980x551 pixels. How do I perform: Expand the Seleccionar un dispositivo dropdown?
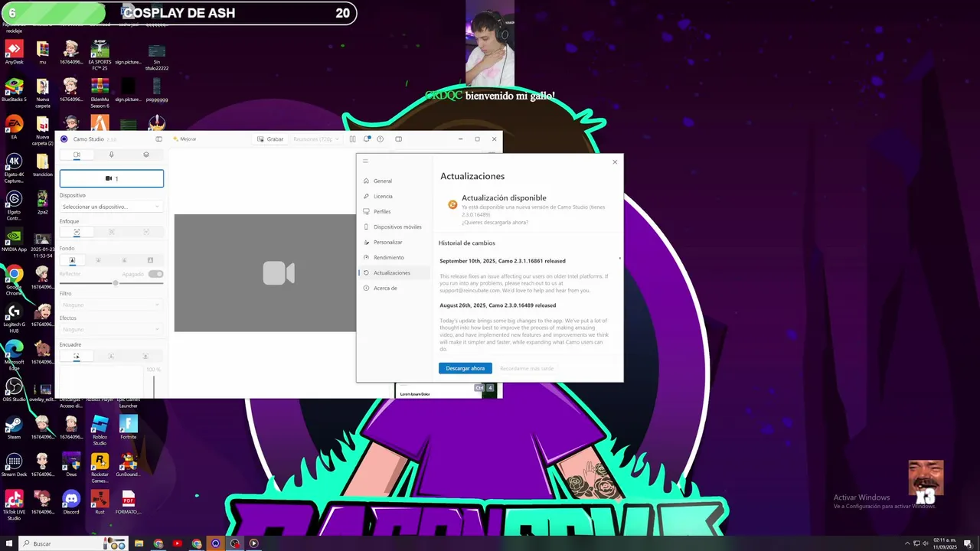tap(112, 207)
